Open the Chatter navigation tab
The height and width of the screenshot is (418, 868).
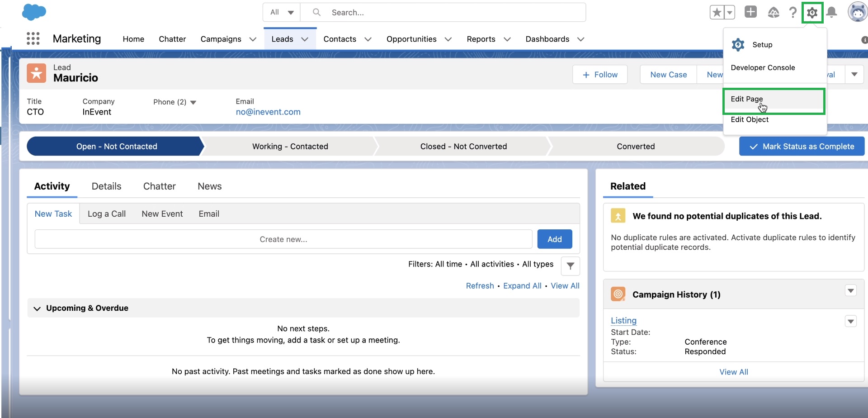click(x=172, y=39)
